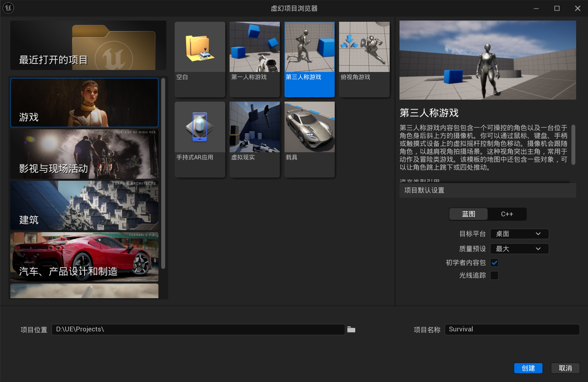Enable the 光线追踪 checkbox

tap(494, 275)
